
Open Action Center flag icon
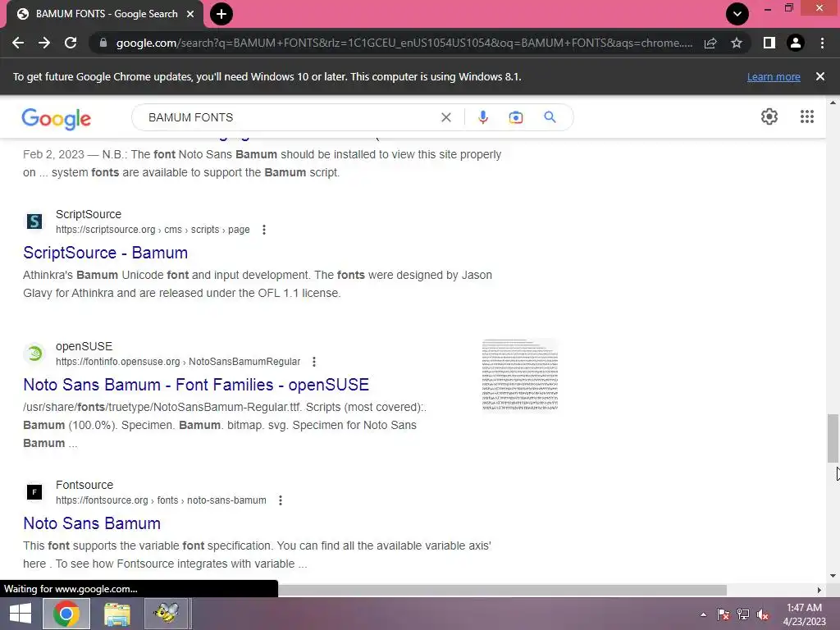click(724, 614)
